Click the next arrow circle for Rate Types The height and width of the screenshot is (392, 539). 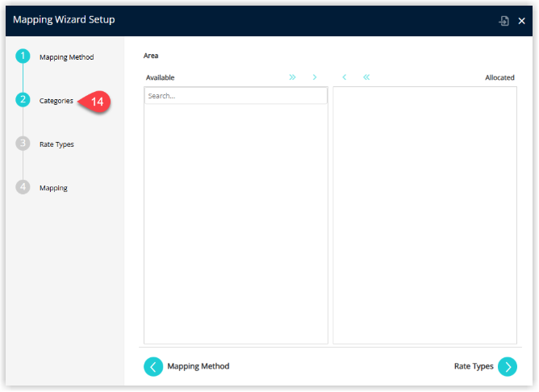pyautogui.click(x=508, y=366)
